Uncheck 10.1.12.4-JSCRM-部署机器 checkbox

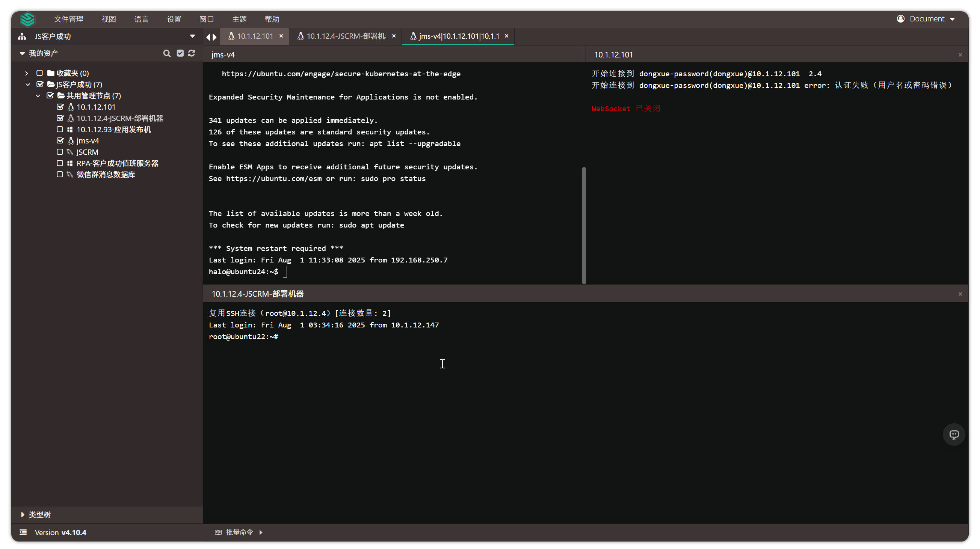pos(60,118)
